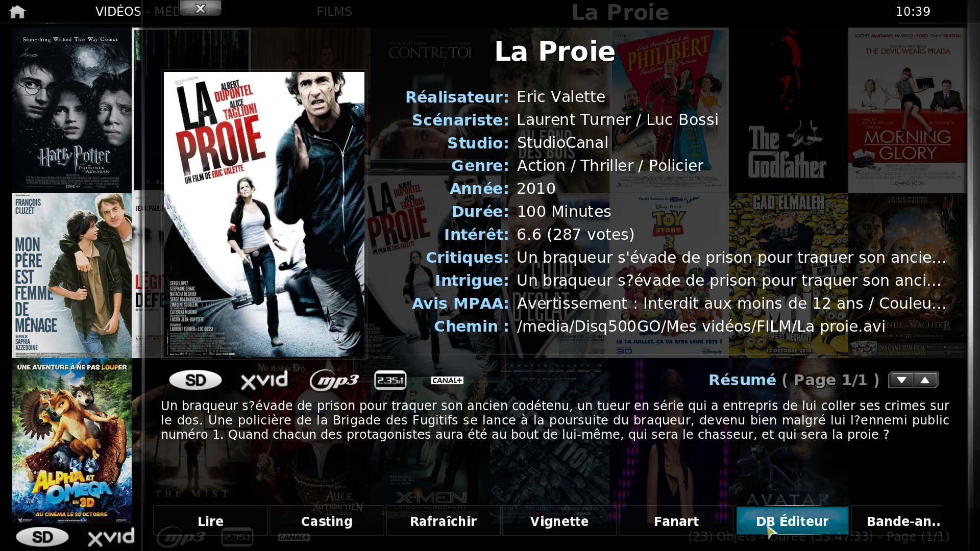The width and height of the screenshot is (980, 551).
Task: Click the SD resolution flag icon
Action: [x=195, y=380]
